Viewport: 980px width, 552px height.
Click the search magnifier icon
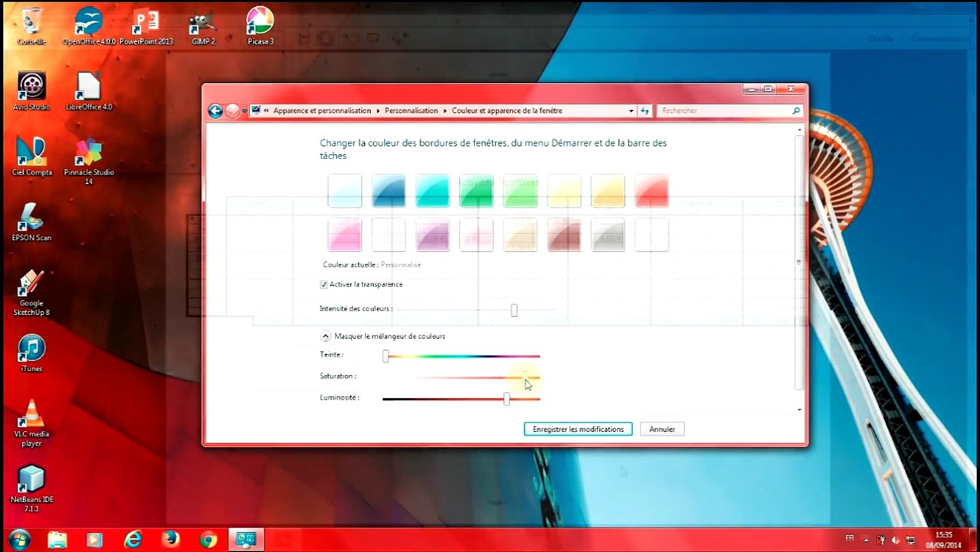[x=796, y=111]
